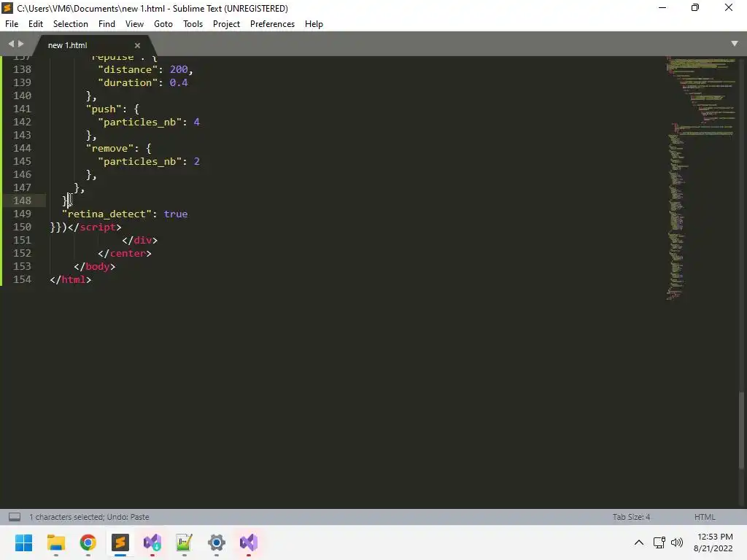Click line number 144 in gutter
This screenshot has width=747, height=560.
coord(22,148)
